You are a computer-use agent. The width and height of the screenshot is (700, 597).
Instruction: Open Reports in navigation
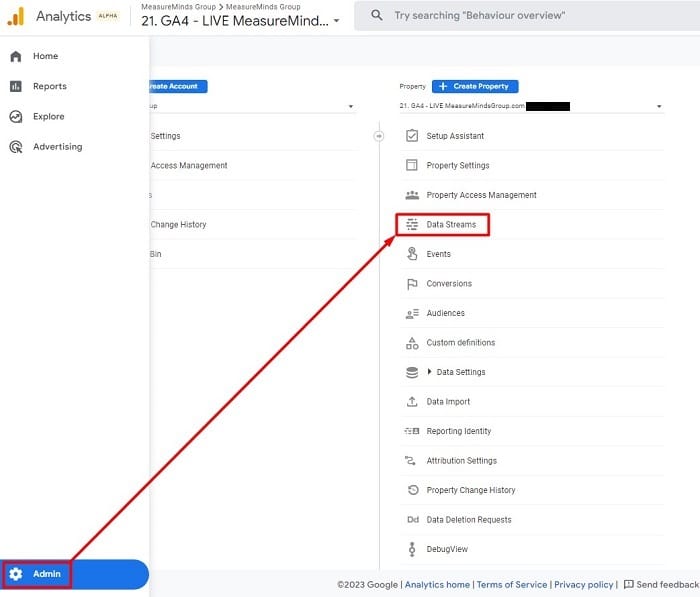pos(50,86)
